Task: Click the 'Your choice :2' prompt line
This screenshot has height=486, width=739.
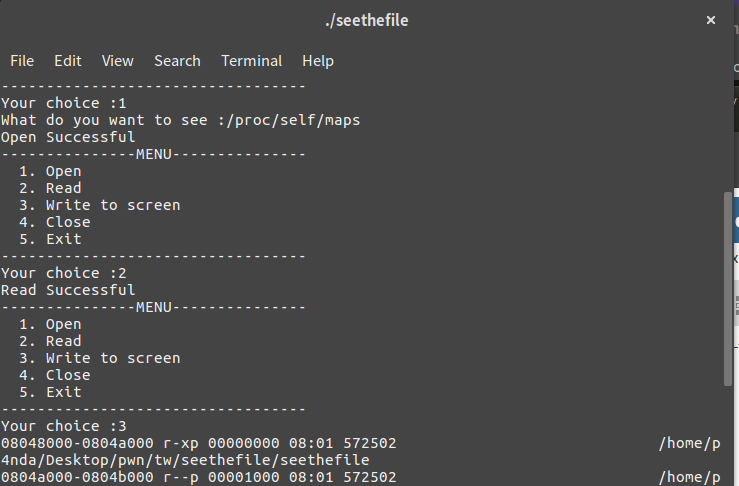Action: click(x=64, y=273)
